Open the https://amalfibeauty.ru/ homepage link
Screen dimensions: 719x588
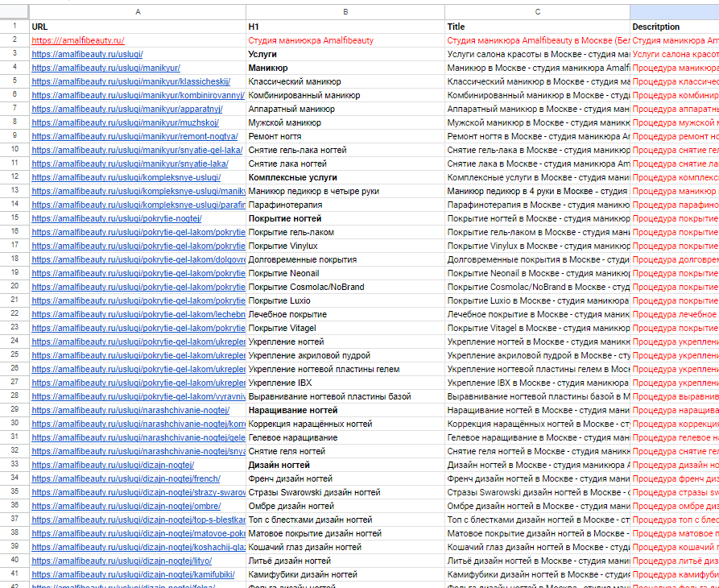[x=78, y=40]
